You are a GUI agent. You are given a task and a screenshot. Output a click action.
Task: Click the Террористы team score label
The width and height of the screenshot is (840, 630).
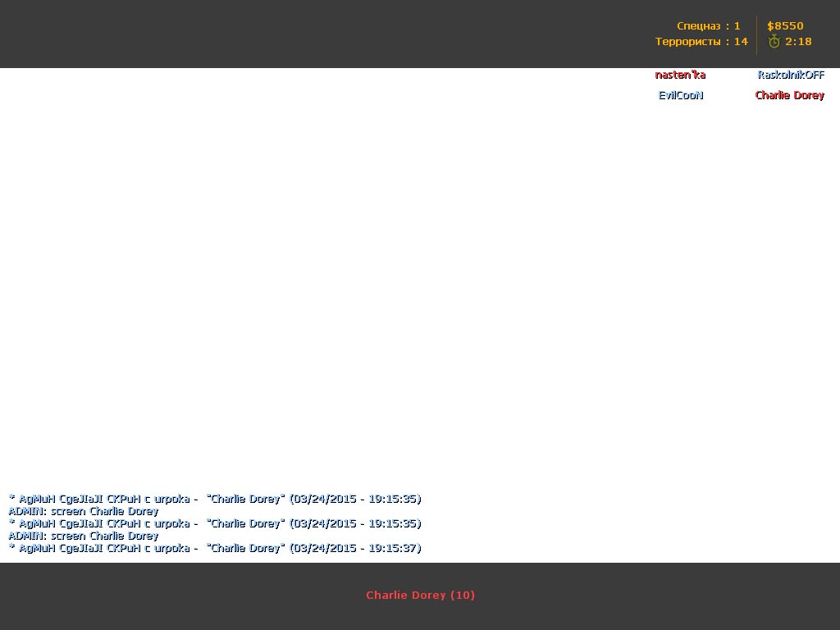[x=701, y=42]
